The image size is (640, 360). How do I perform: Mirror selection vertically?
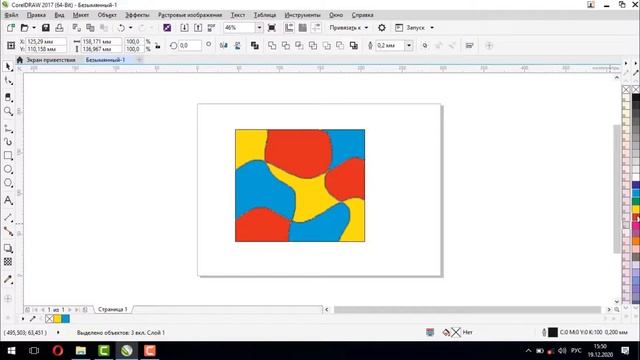[238, 46]
